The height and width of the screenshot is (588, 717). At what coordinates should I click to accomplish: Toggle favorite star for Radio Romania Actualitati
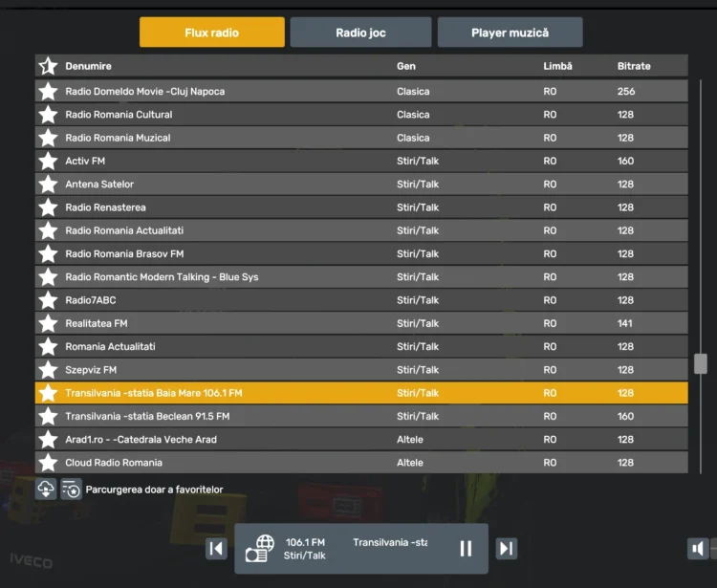point(48,230)
